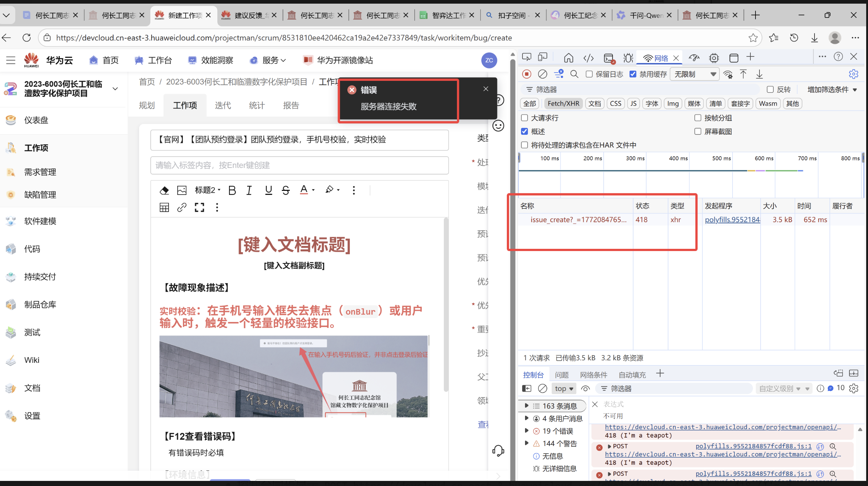868x486 pixels.
Task: Open the font color picker arrow
Action: click(x=313, y=190)
